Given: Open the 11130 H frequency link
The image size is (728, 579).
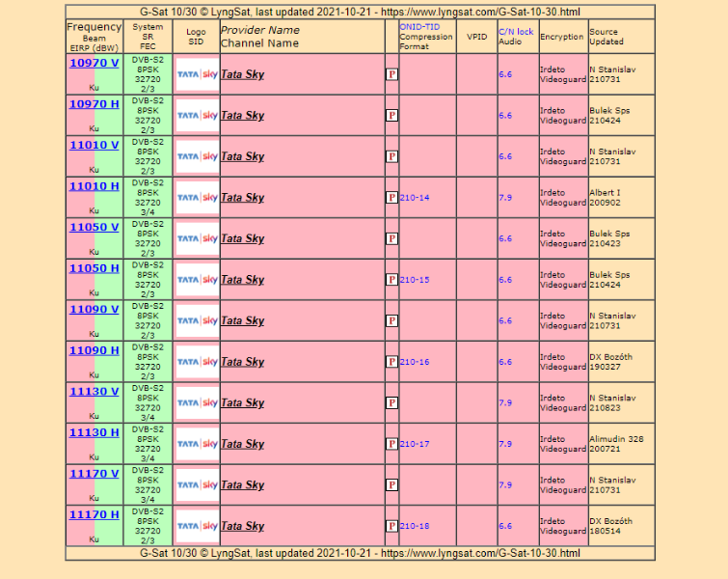Looking at the screenshot, I should (94, 432).
